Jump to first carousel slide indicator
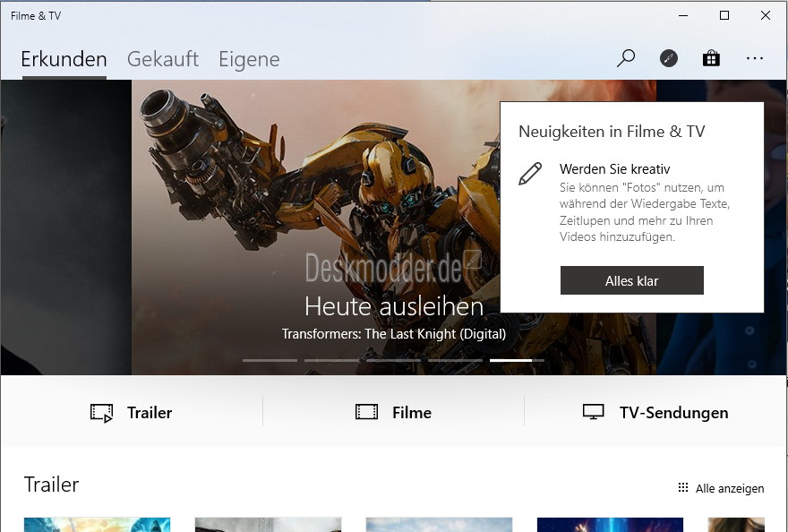The height and width of the screenshot is (532, 788). 270,360
